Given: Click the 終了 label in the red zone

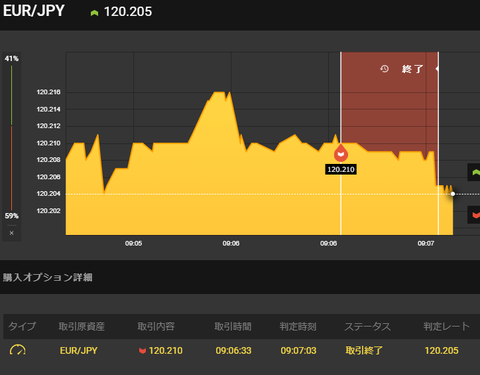Looking at the screenshot, I should [x=412, y=69].
